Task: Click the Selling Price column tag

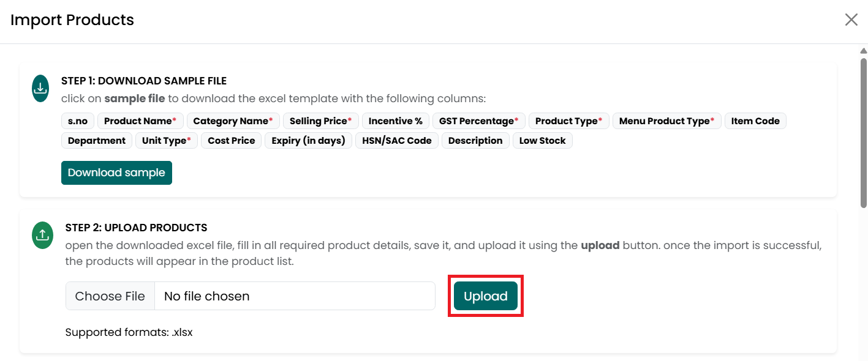Action: (x=321, y=121)
